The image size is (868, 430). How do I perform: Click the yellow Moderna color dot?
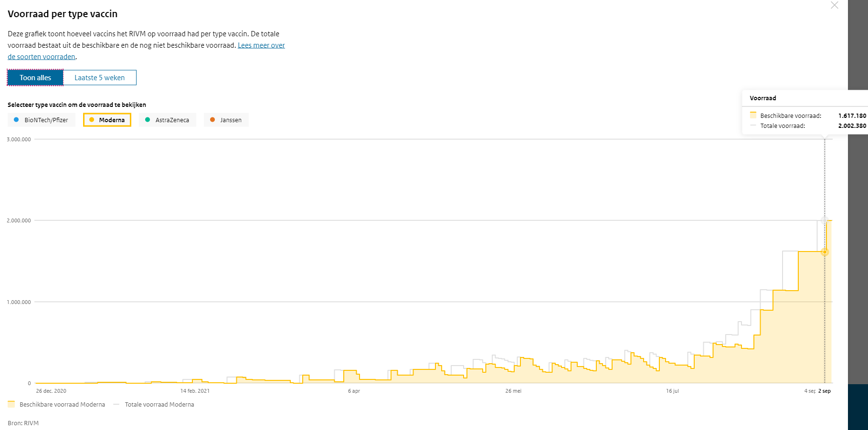click(x=92, y=120)
